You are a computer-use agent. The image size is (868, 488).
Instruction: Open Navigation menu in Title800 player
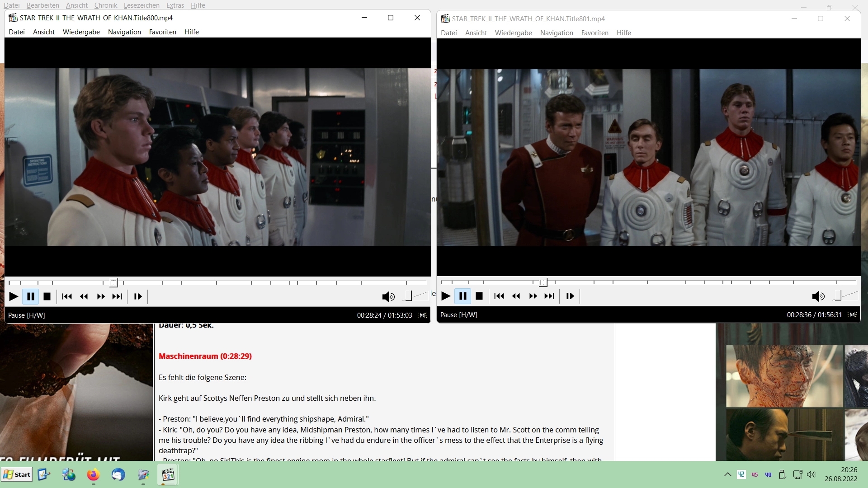pyautogui.click(x=124, y=32)
